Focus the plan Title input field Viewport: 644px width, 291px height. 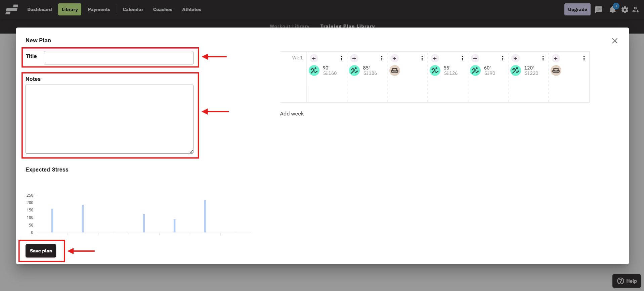[119, 58]
